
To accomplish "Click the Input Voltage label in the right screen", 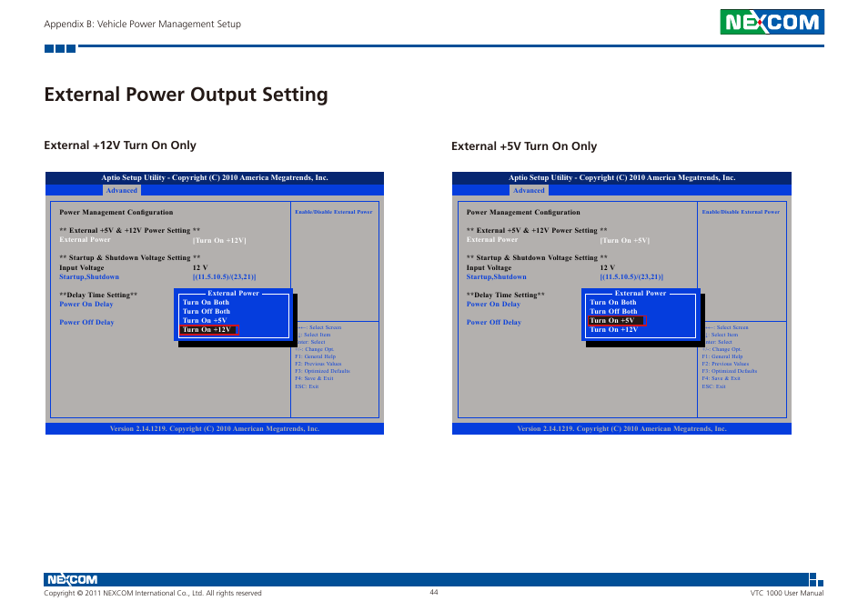I will coord(489,267).
